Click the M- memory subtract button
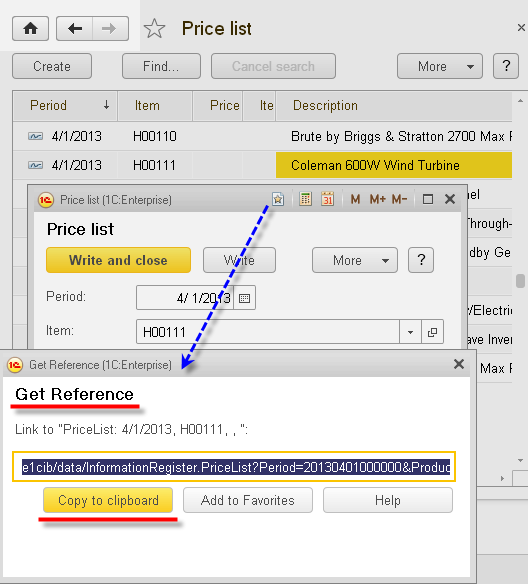The height and width of the screenshot is (584, 528). pyautogui.click(x=399, y=200)
